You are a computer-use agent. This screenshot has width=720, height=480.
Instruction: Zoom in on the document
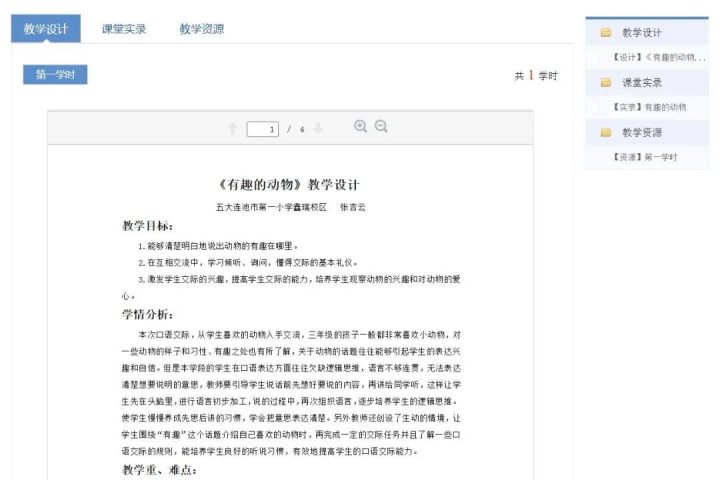[x=361, y=127]
